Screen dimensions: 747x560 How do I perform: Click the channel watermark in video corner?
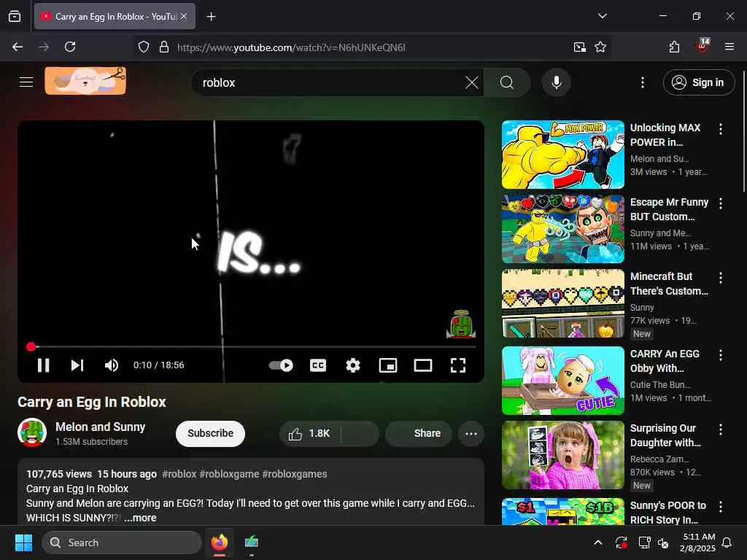point(461,324)
